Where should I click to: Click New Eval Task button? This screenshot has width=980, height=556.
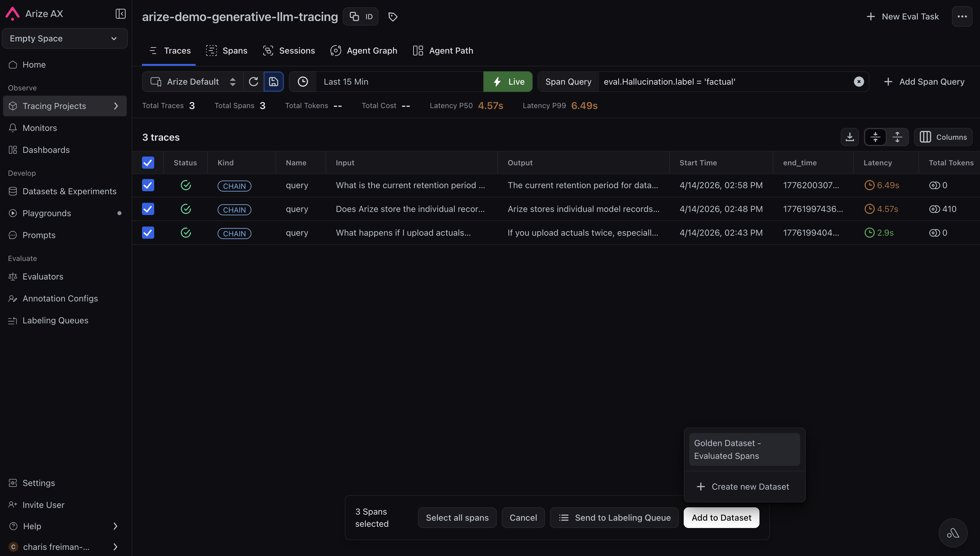point(903,16)
